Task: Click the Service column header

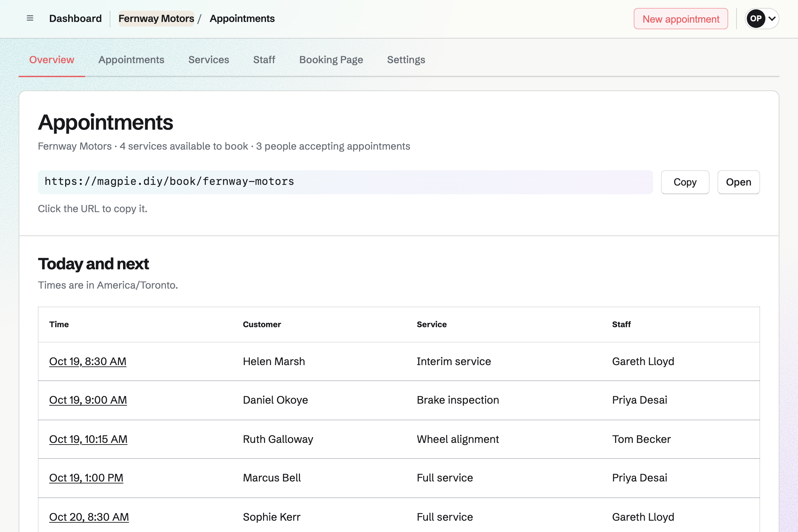Action: pos(432,325)
